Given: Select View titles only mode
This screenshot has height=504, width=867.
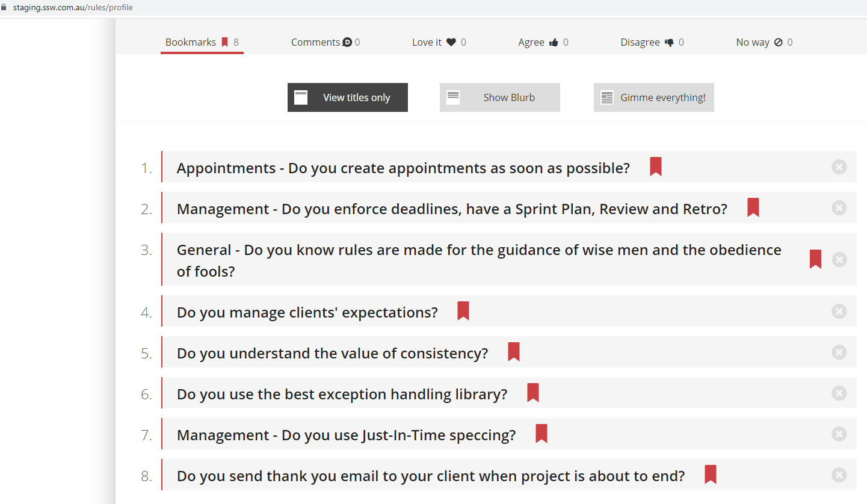Looking at the screenshot, I should pyautogui.click(x=348, y=97).
